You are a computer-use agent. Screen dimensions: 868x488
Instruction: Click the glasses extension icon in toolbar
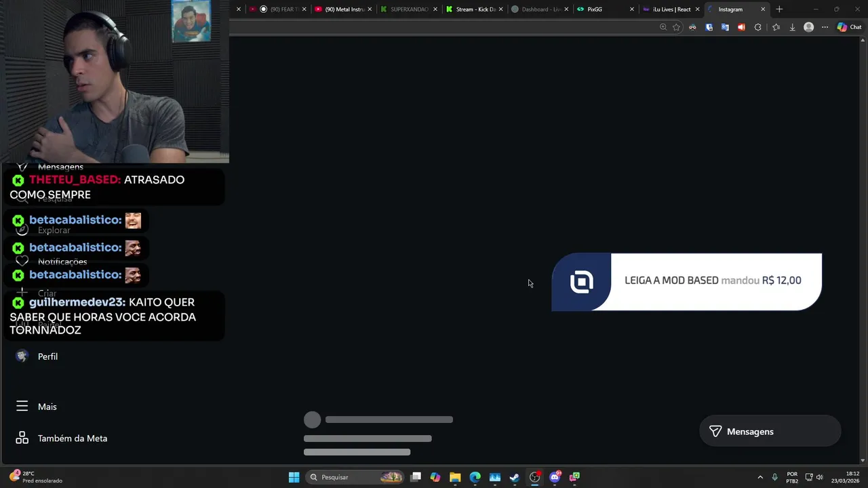coord(692,27)
